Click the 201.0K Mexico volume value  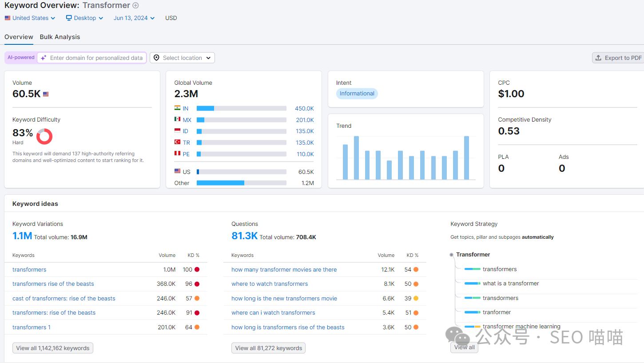(305, 120)
